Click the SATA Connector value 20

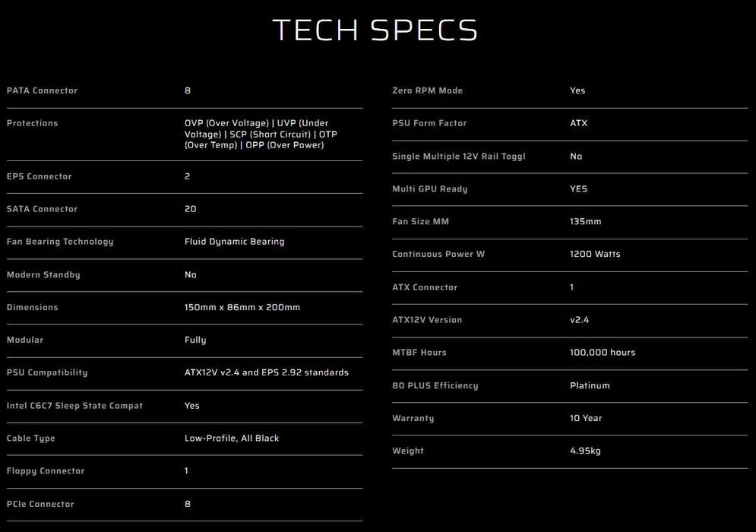[190, 209]
